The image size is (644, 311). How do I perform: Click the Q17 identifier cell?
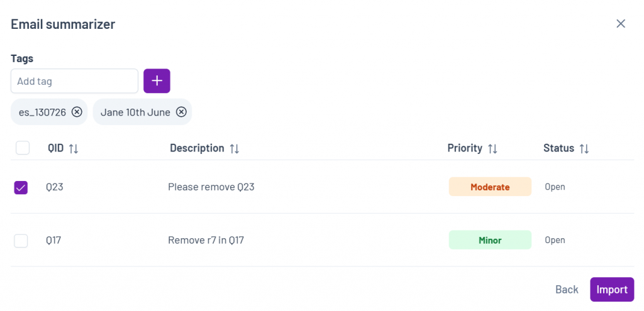tap(53, 240)
